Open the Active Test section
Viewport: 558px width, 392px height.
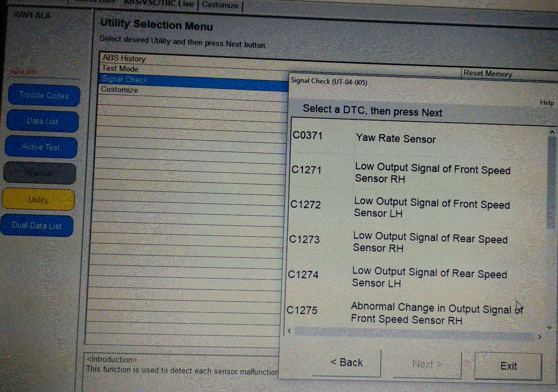pos(41,147)
